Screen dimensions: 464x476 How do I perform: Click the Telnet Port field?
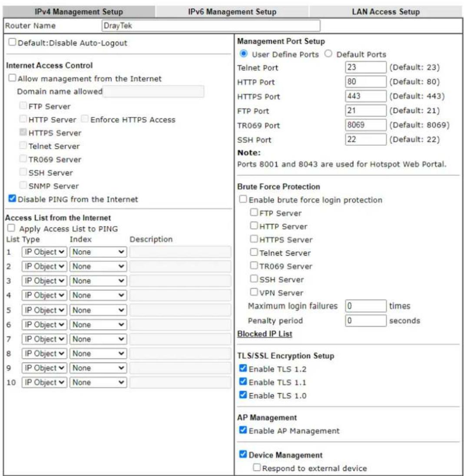coord(366,67)
